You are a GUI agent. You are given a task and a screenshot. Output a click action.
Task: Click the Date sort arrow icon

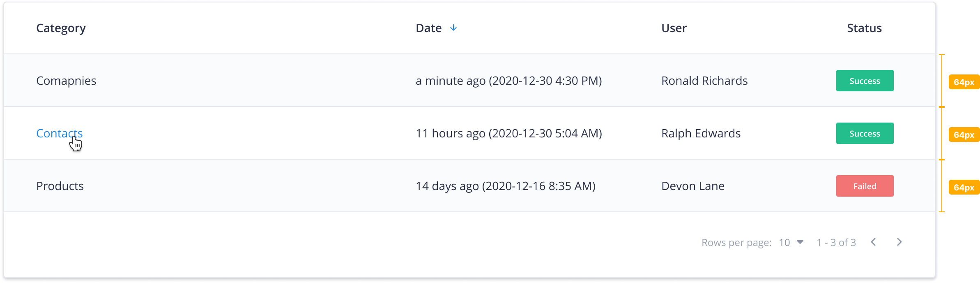click(453, 28)
